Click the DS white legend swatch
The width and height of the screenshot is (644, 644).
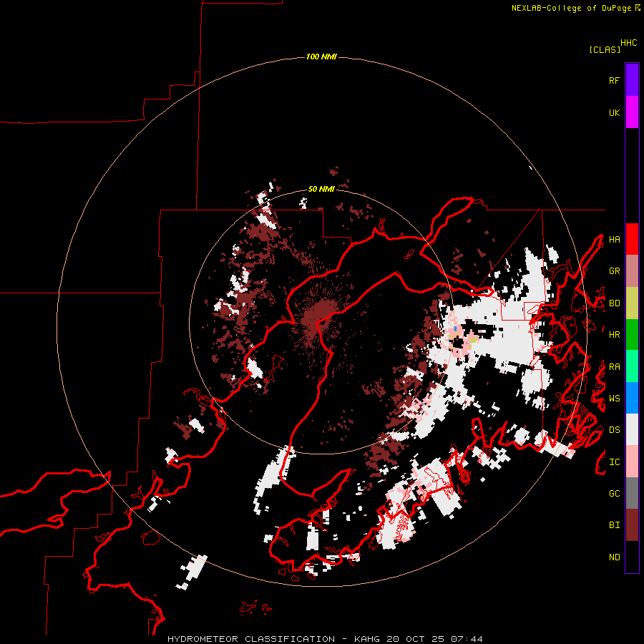[x=632, y=429]
